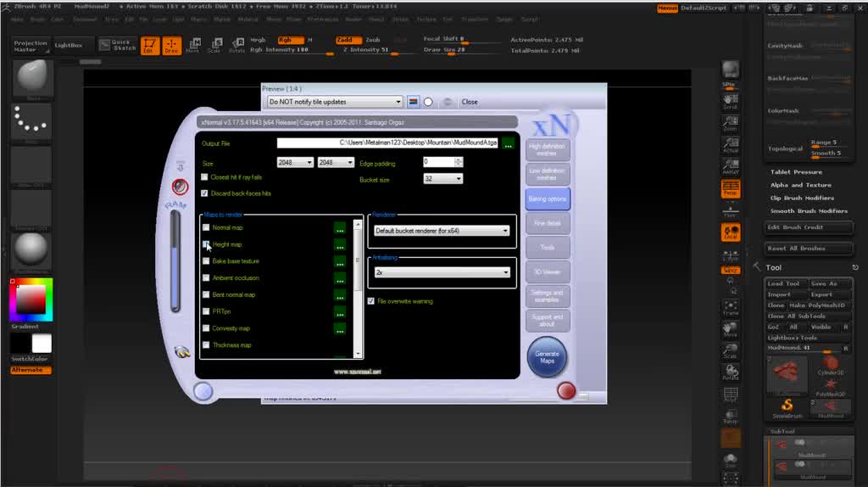Open the Renderer dropdown
The width and height of the screenshot is (868, 487).
(441, 231)
